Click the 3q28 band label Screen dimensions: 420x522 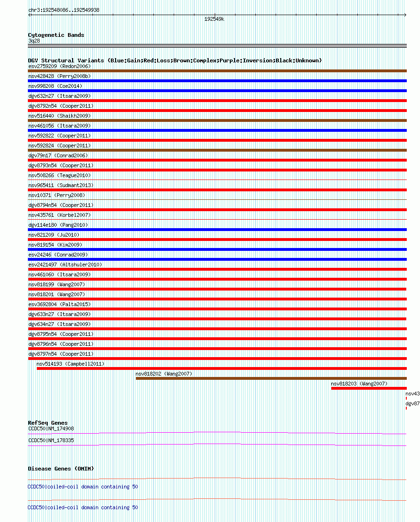point(34,41)
